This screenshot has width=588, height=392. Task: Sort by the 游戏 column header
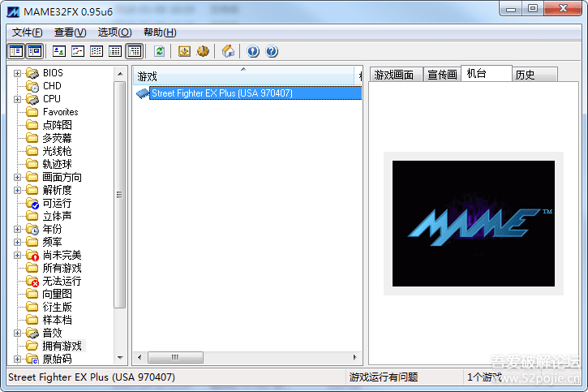coord(243,76)
